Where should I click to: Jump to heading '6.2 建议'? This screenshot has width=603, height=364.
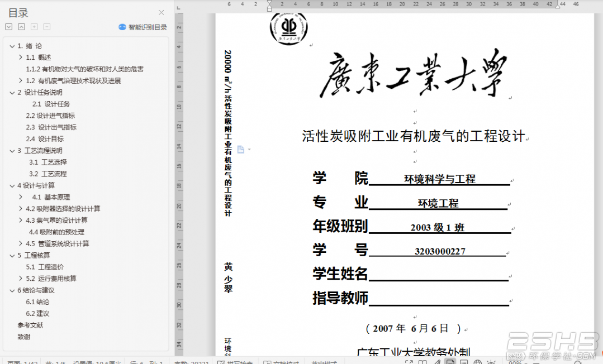coord(37,313)
